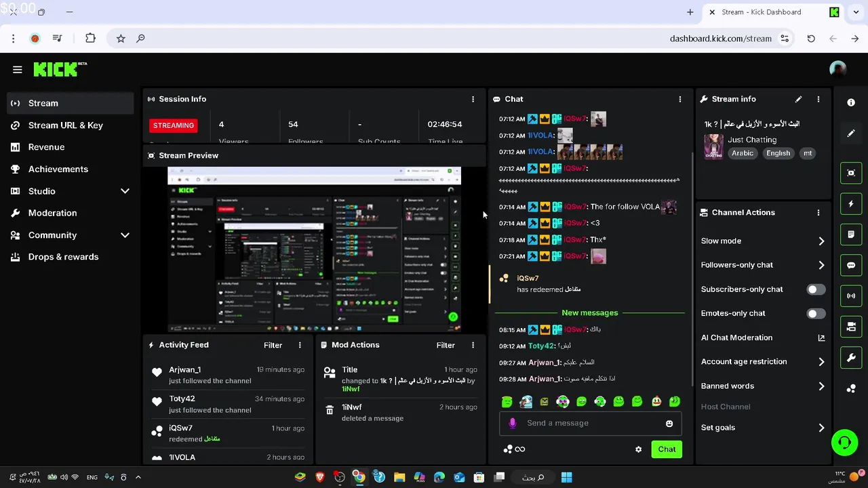Click the green Chat send button
The width and height of the screenshot is (868, 488).
pos(667,449)
